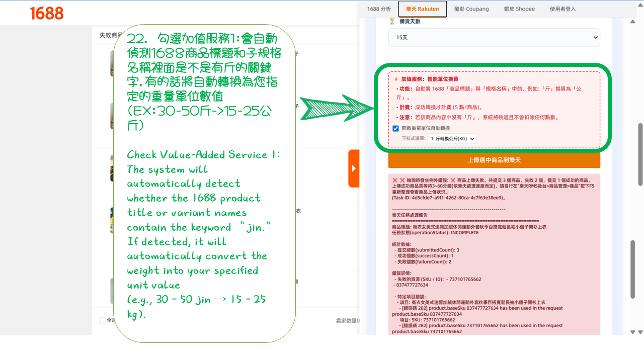Click the Task ID line in error report

[x=448, y=198]
